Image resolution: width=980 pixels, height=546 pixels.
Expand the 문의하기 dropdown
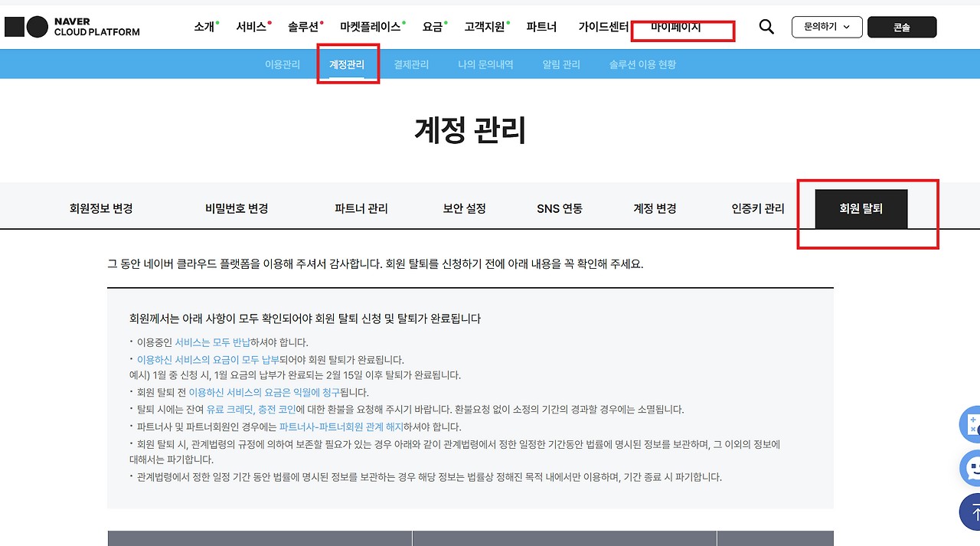coord(827,27)
